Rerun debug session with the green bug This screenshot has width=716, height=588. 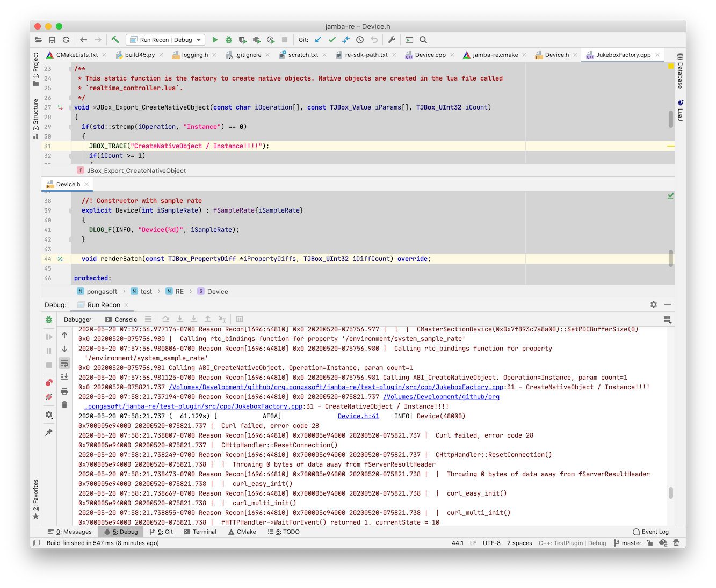(x=49, y=320)
